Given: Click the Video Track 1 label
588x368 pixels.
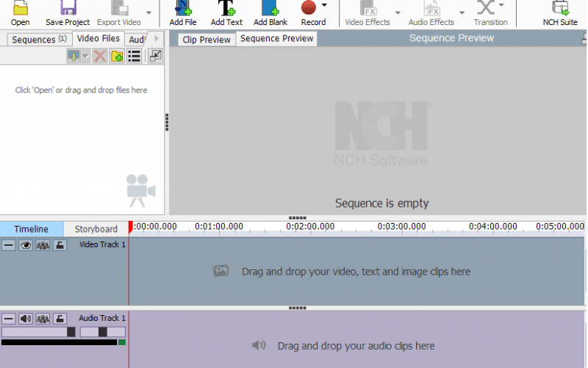Looking at the screenshot, I should 102,244.
